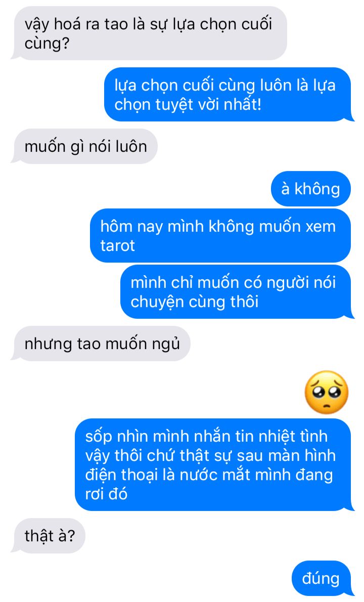Tap the long blue message starting 'sốp nhìn mình'

pos(214,464)
